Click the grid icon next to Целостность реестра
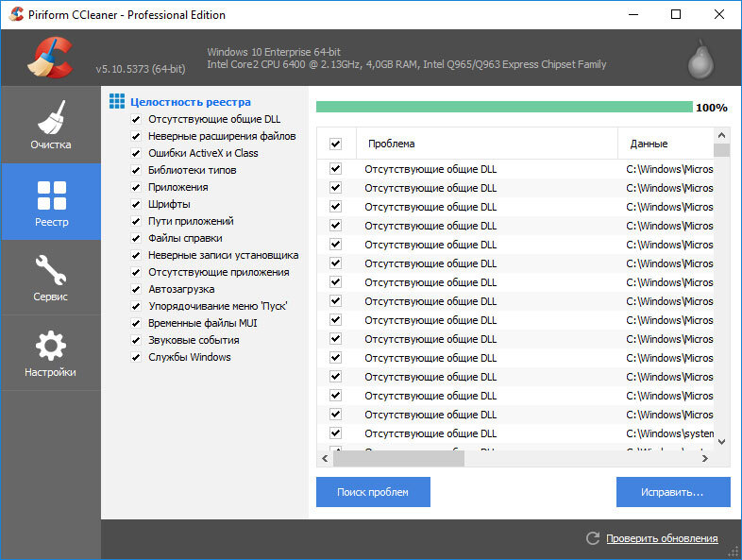The height and width of the screenshot is (560, 742). click(117, 101)
